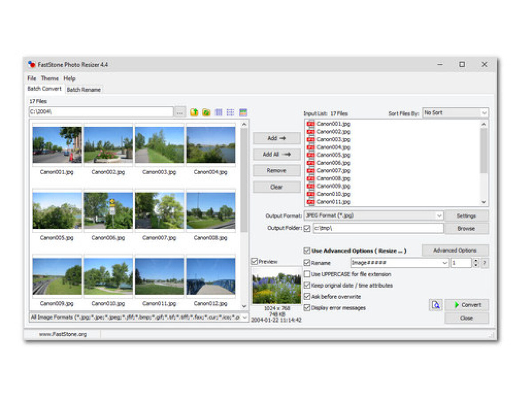Screen dimensions: 532x399
Task: Toggle Keep original date / time attributes
Action: coord(307,286)
